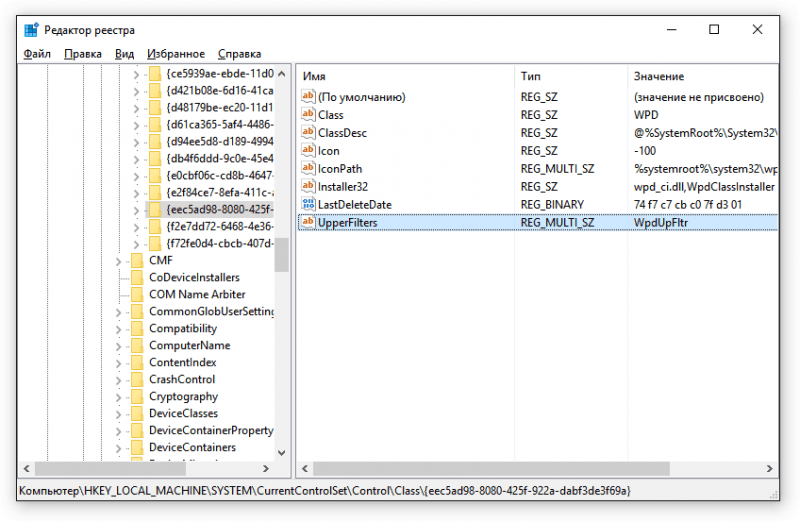Select the ComputerName key in tree
The width and height of the screenshot is (800, 522).
pos(189,345)
